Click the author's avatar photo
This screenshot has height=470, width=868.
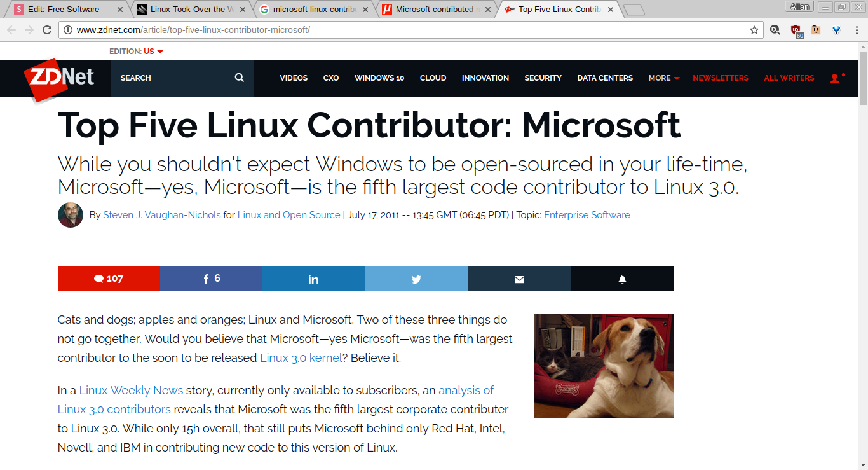tap(71, 215)
